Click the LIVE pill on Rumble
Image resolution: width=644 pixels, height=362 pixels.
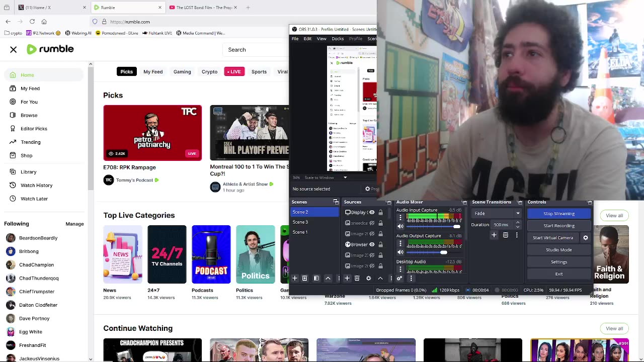tap(234, 72)
